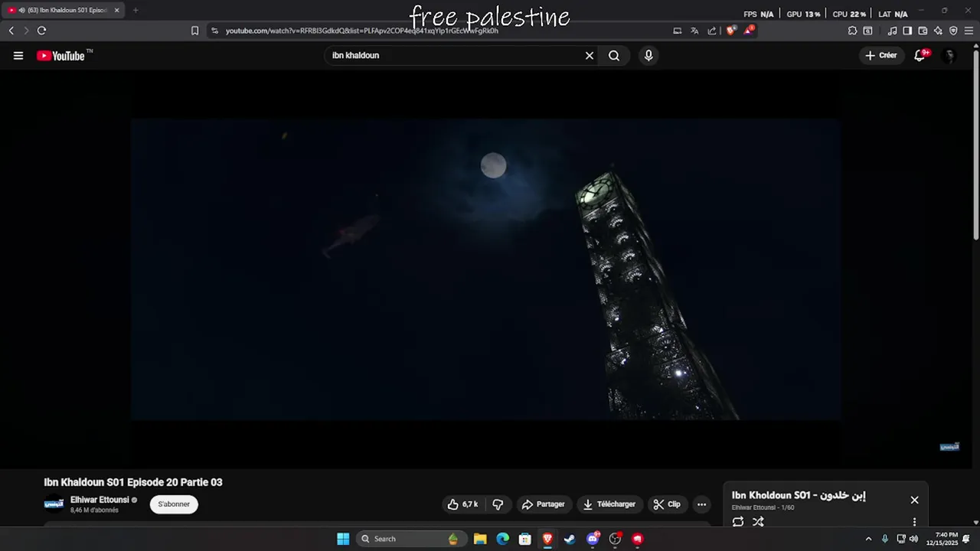Open Windows Start menu
This screenshot has width=980, height=551.
click(x=343, y=539)
